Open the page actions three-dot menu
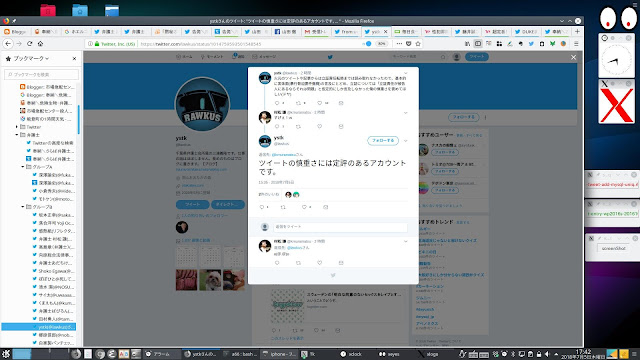 click(399, 44)
